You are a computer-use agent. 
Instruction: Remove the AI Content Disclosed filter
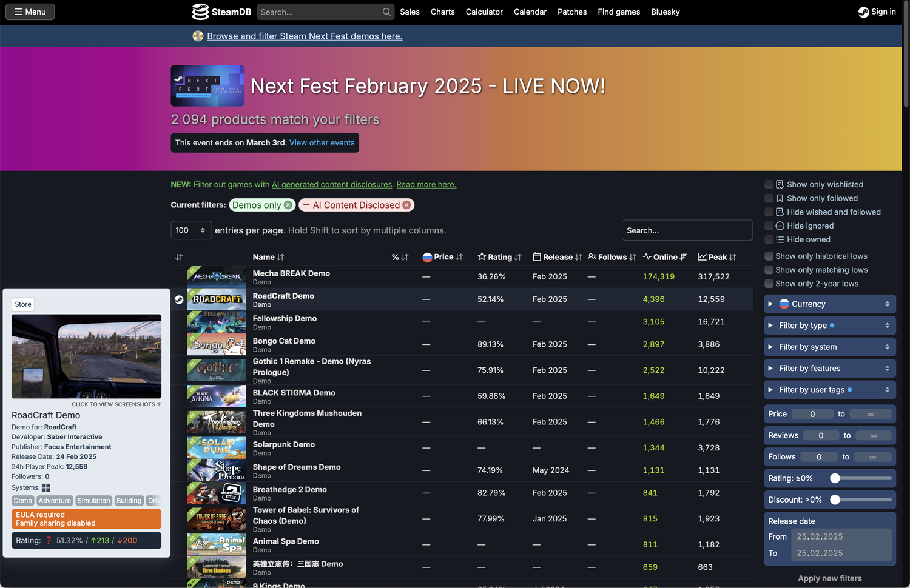coord(406,205)
